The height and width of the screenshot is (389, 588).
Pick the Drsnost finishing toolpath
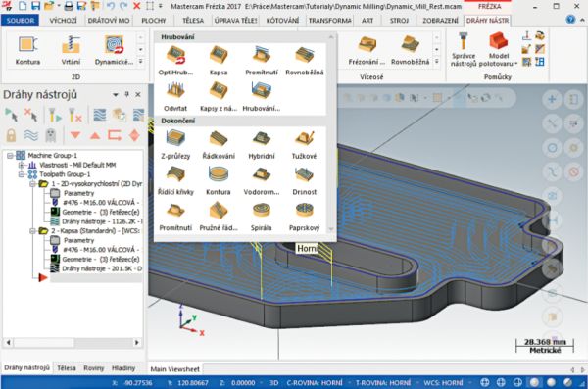304,180
